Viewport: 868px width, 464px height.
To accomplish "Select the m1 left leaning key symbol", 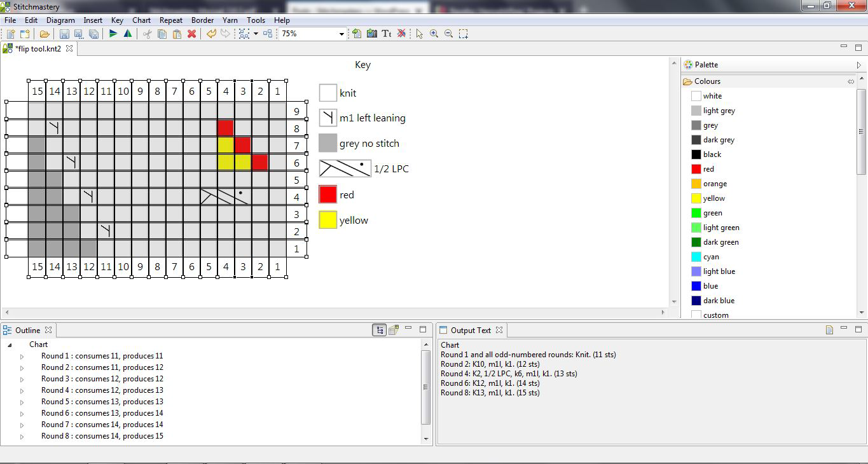I will pos(328,118).
